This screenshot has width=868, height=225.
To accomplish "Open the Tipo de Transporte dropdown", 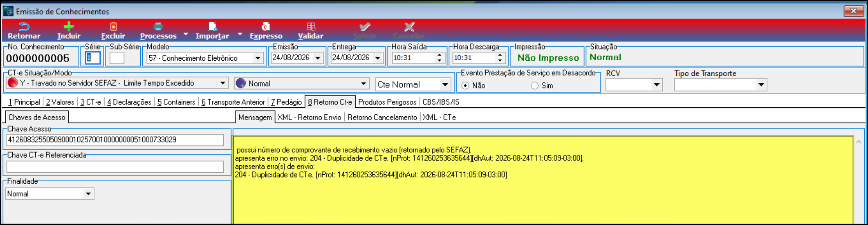I will click(761, 85).
